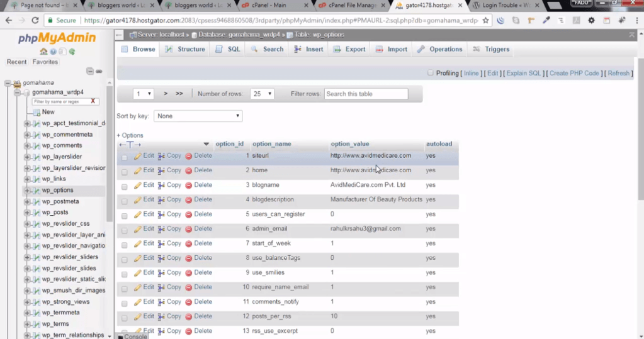Click Copy icon for comments_notify row

click(161, 302)
